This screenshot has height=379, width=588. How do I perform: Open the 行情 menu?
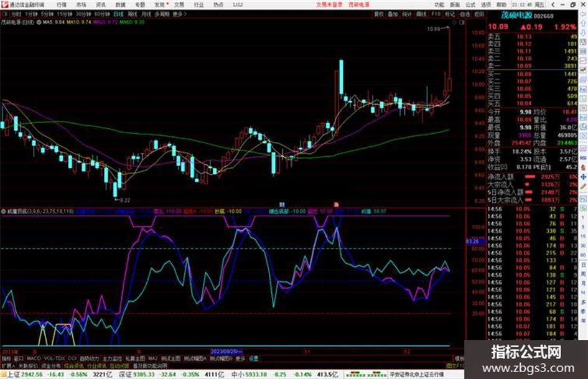62,5
